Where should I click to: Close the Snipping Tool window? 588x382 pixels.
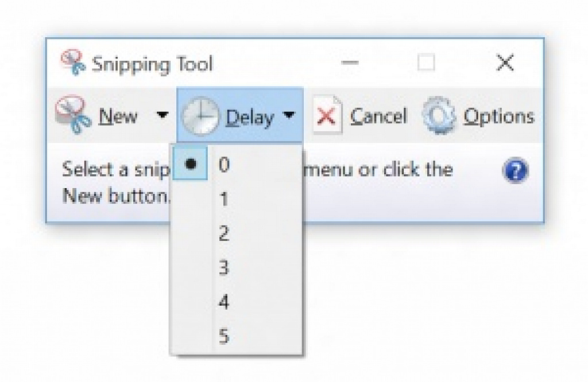[x=505, y=62]
